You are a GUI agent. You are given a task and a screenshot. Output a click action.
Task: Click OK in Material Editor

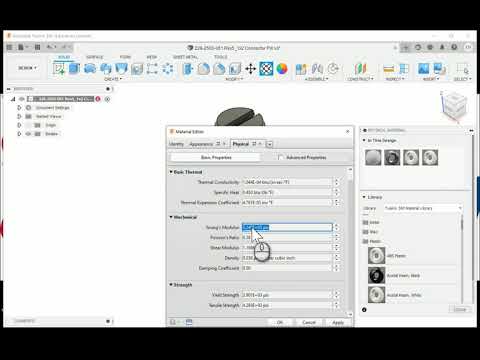280,322
